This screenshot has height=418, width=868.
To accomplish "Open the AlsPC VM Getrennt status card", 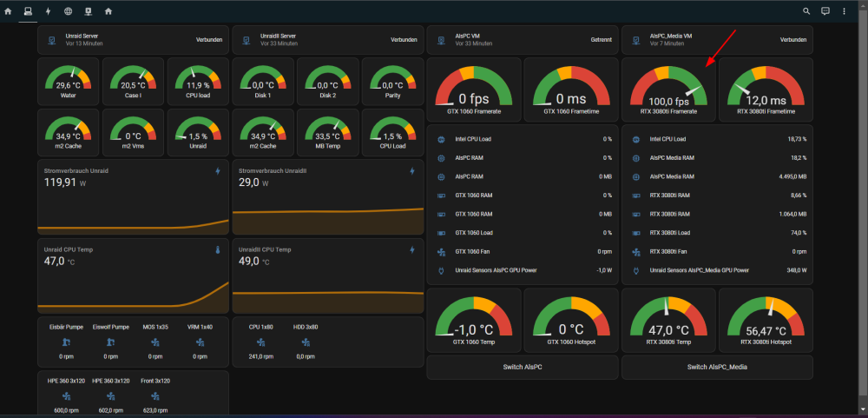I will (522, 40).
